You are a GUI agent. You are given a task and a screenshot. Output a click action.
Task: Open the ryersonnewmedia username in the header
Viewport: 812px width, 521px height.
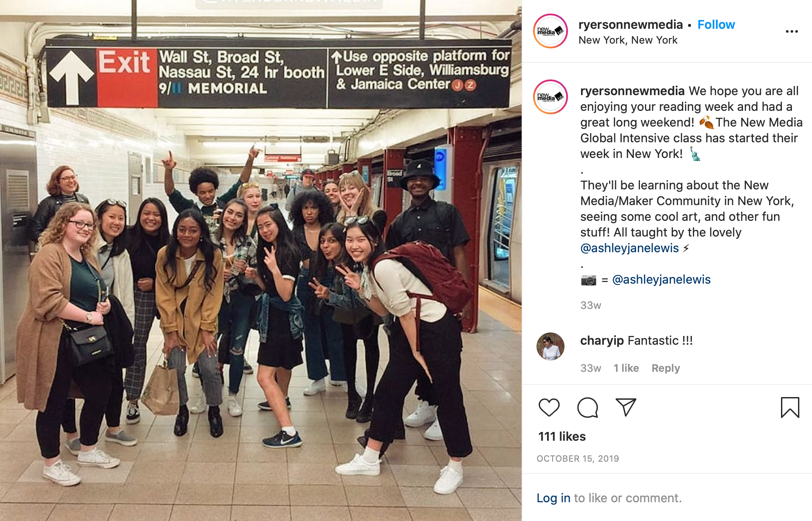(630, 24)
